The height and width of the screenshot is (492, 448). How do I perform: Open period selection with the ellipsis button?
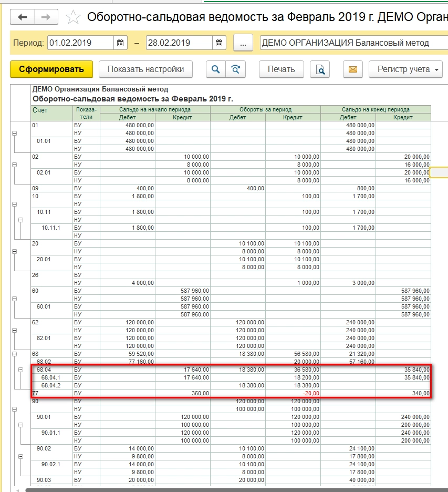(243, 43)
